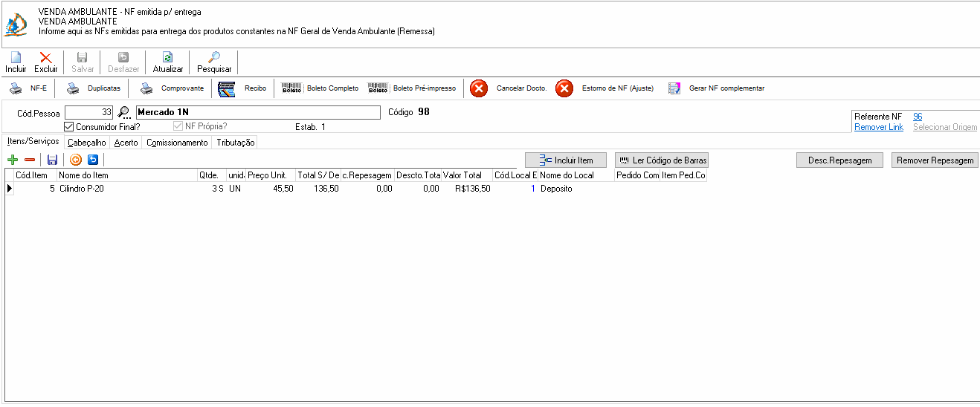Follow the Remover Link hyperlink
The width and height of the screenshot is (980, 407).
pyautogui.click(x=879, y=127)
